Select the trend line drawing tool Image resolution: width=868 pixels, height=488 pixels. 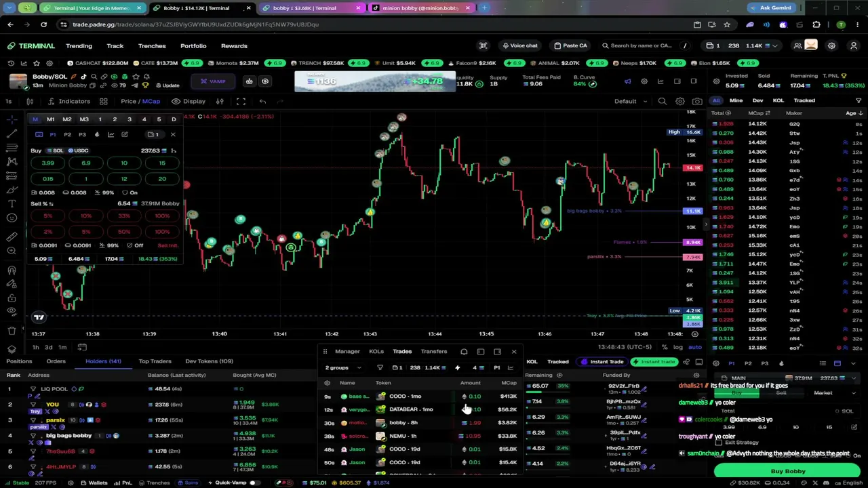[12, 134]
